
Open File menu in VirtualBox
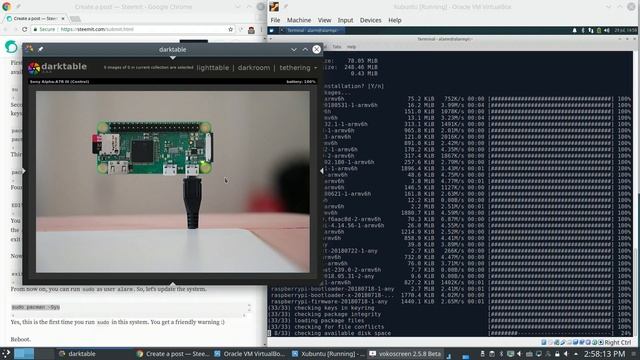276,20
